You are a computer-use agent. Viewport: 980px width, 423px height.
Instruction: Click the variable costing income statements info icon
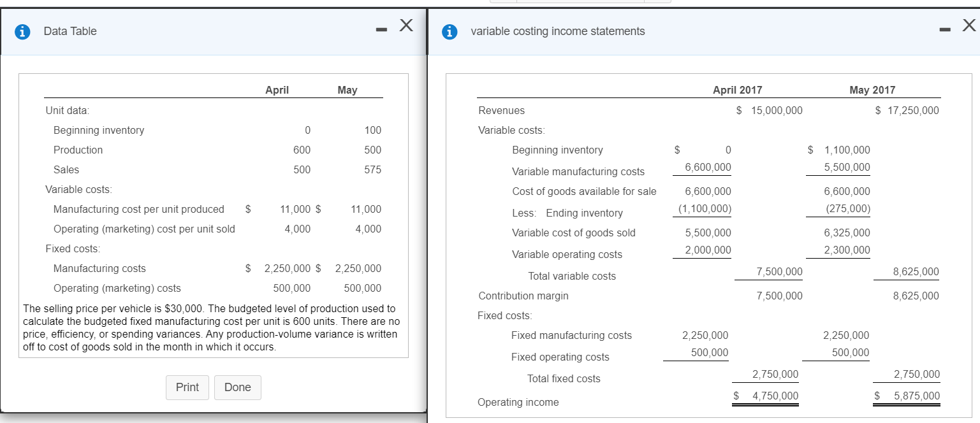pos(451,31)
